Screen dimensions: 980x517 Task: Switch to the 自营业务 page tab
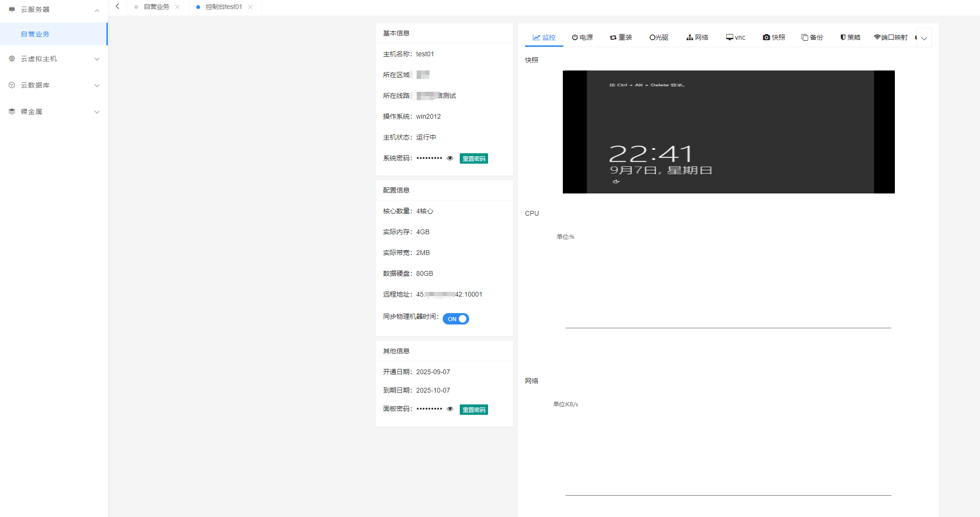tap(157, 7)
